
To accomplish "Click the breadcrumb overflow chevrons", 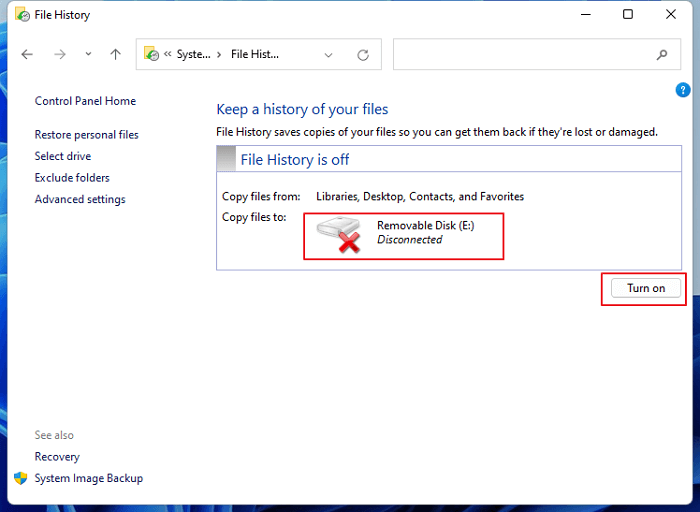I will (x=168, y=55).
